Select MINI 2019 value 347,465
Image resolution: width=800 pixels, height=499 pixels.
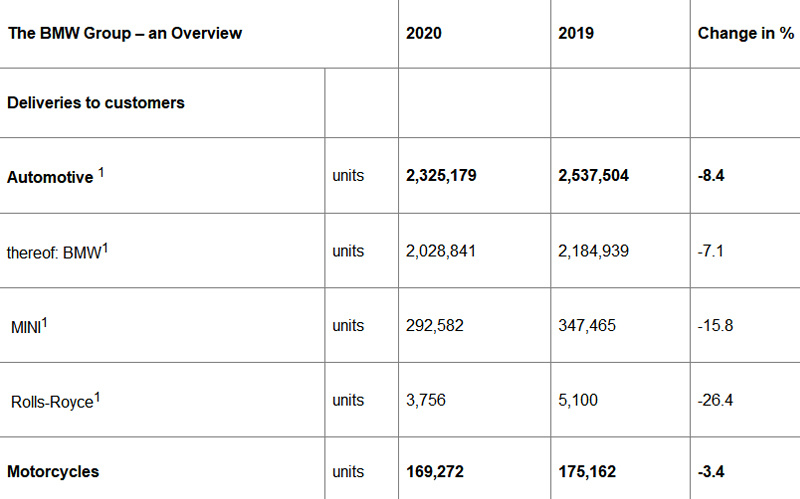point(587,326)
